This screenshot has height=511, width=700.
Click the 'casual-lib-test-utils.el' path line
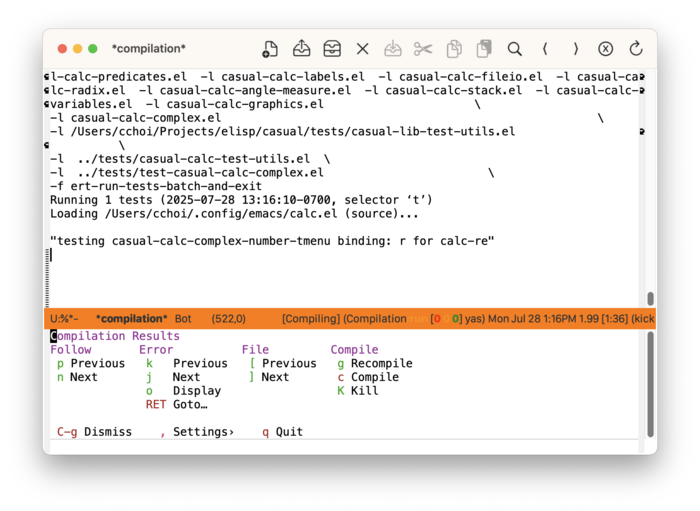tap(282, 132)
